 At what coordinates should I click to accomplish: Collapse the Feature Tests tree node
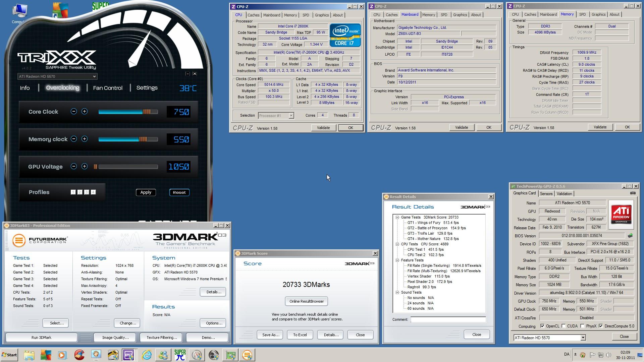pyautogui.click(x=397, y=260)
